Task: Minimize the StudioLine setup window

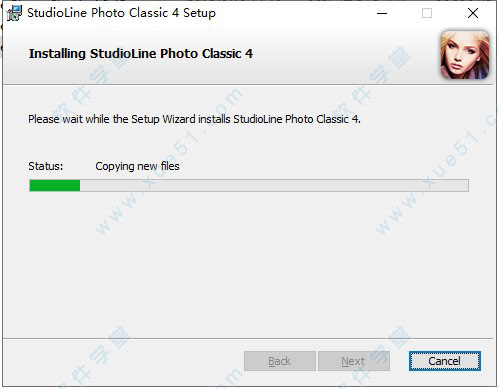Action: (382, 13)
